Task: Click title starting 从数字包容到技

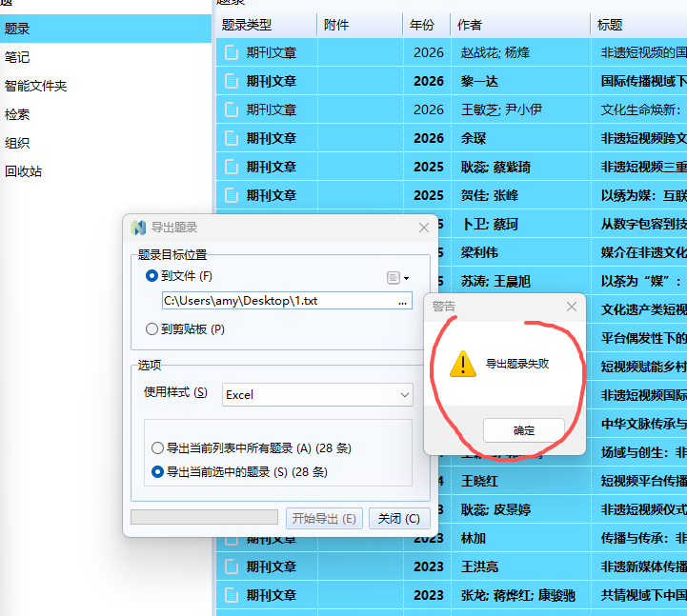Action: tap(643, 224)
